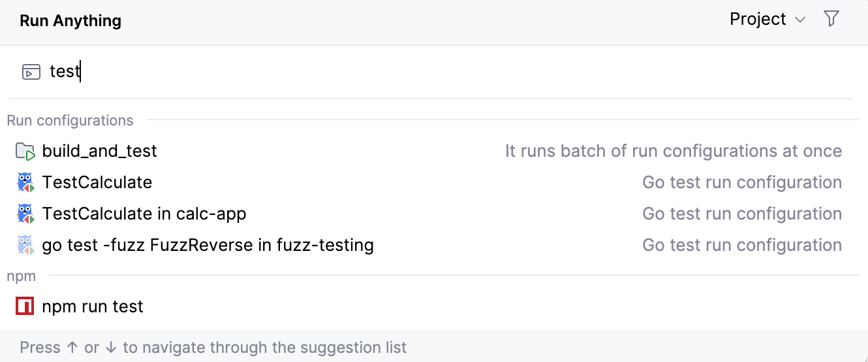Click the gopher icon for TestCalculate in calc-app
Viewport: 868px width, 362px height.
pyautogui.click(x=25, y=214)
